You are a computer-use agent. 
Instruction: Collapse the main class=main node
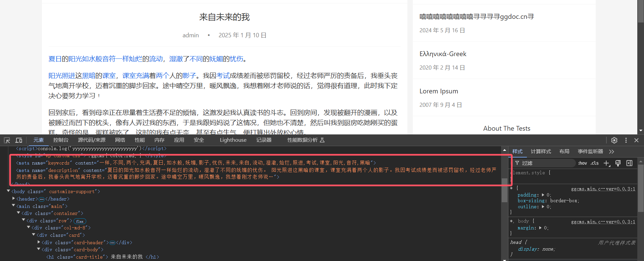[x=14, y=206]
